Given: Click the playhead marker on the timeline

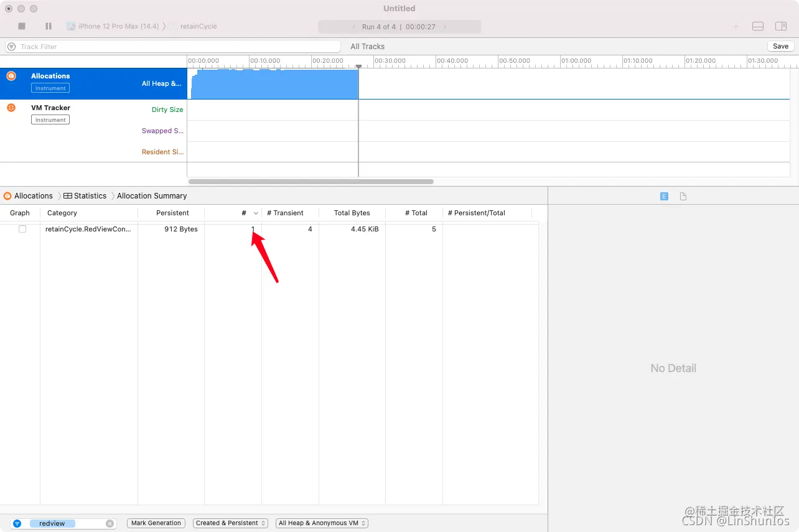Looking at the screenshot, I should 358,66.
